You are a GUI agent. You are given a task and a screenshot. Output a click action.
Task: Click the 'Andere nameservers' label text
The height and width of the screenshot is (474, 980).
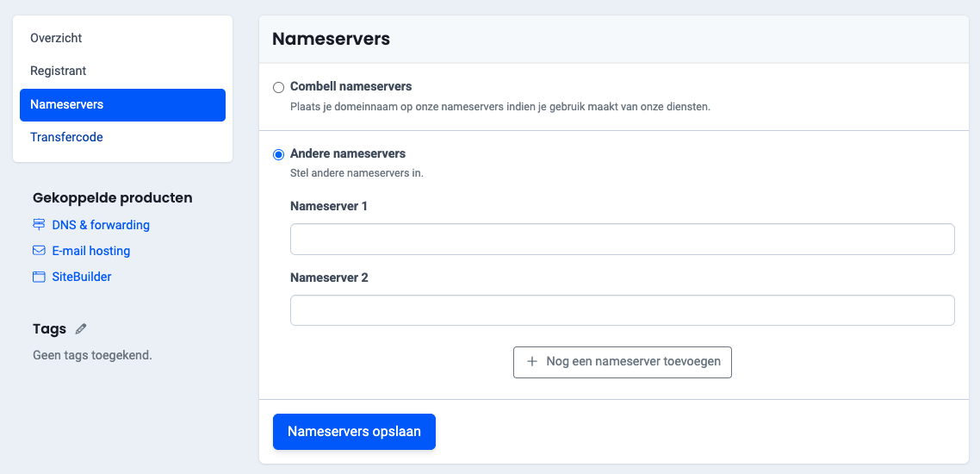point(347,153)
